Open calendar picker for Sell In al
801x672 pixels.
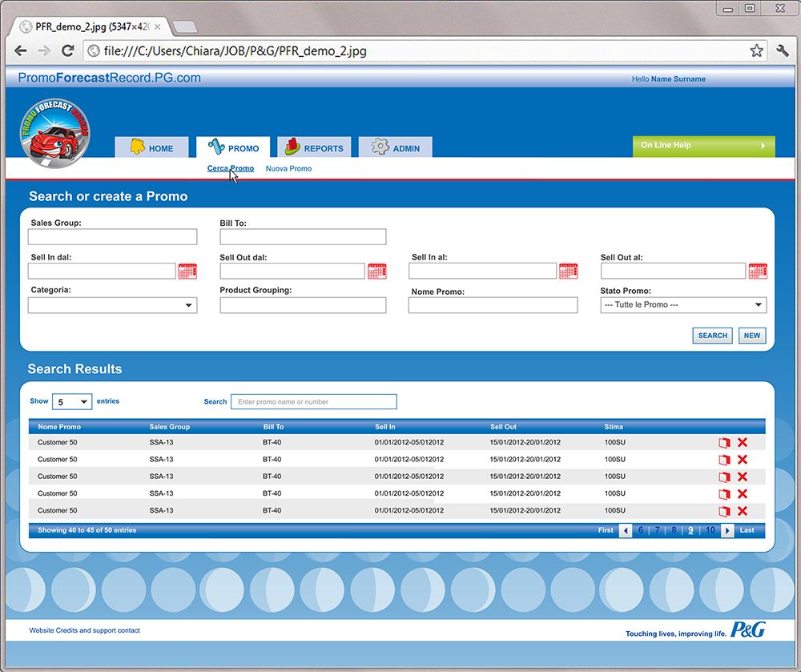click(x=568, y=271)
